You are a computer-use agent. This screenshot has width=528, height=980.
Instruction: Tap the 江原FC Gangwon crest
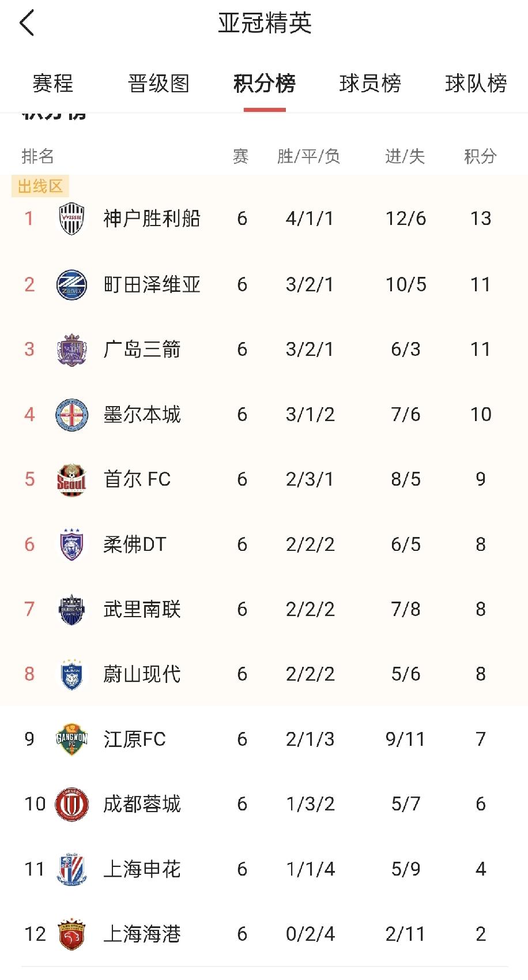[x=71, y=739]
